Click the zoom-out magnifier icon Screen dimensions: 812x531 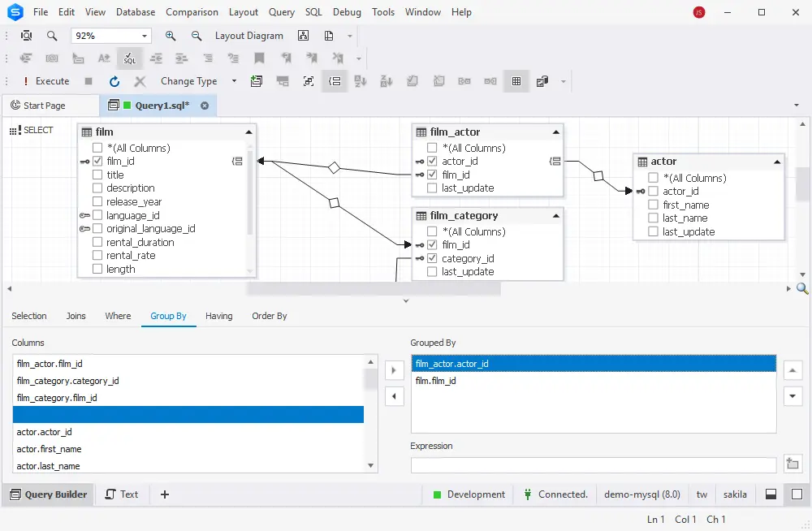point(197,36)
